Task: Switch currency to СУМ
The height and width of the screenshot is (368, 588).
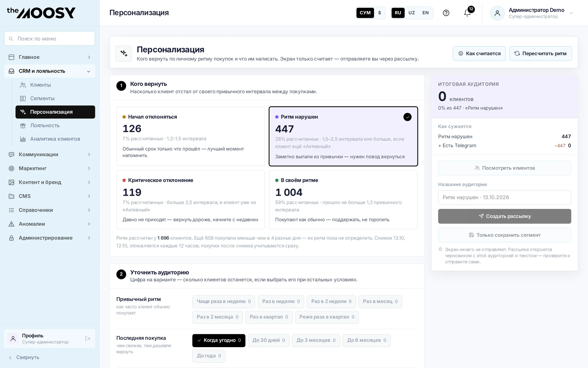Action: 365,13
